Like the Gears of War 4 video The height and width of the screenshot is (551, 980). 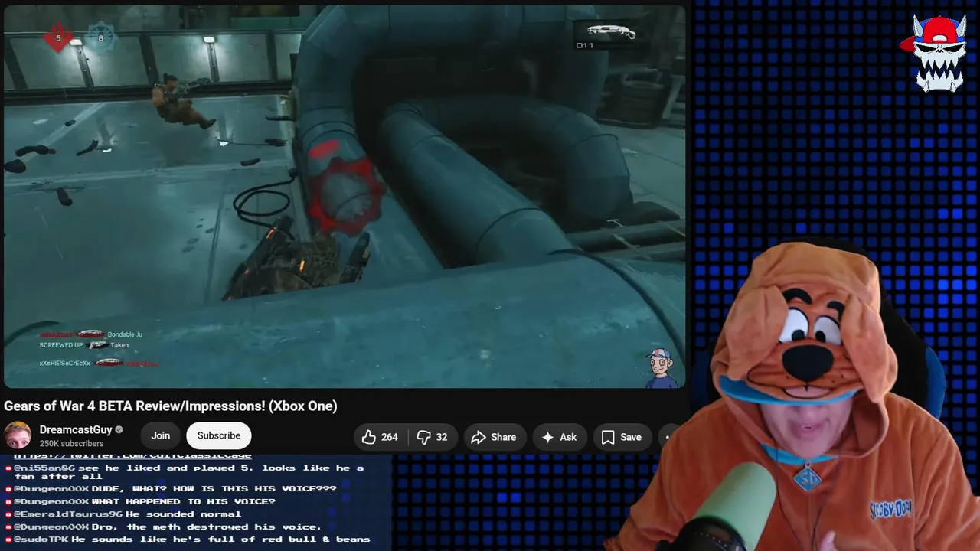click(x=380, y=437)
